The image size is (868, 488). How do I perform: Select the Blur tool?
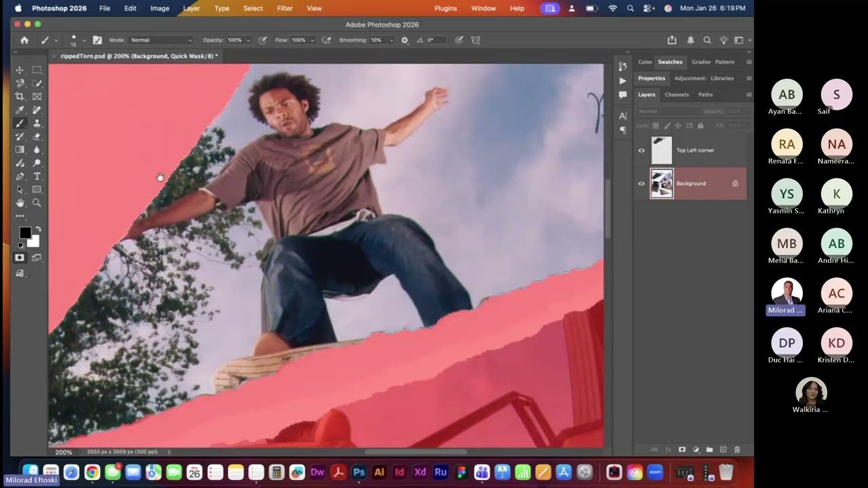37,150
